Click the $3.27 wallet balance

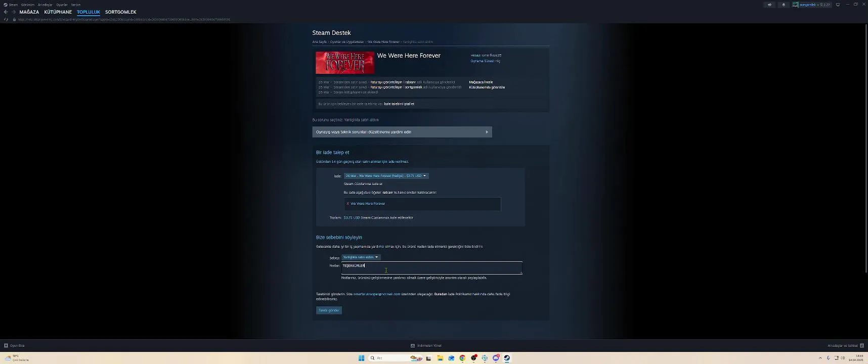(x=825, y=5)
